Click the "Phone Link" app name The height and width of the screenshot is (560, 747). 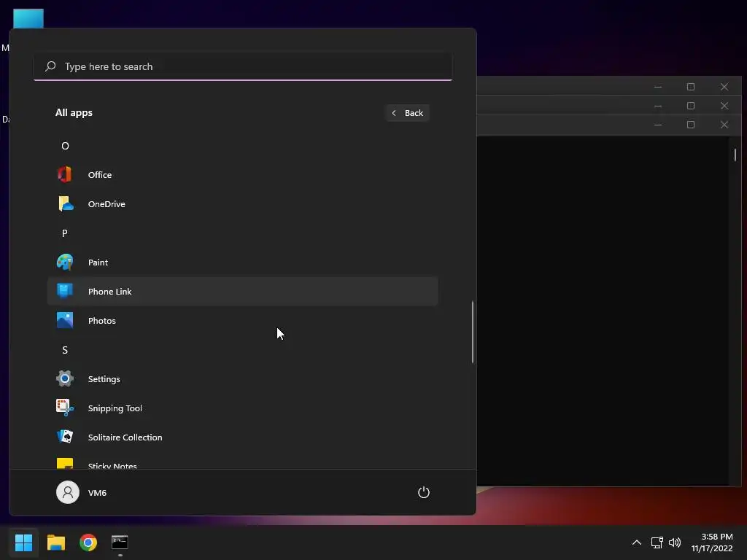110,292
